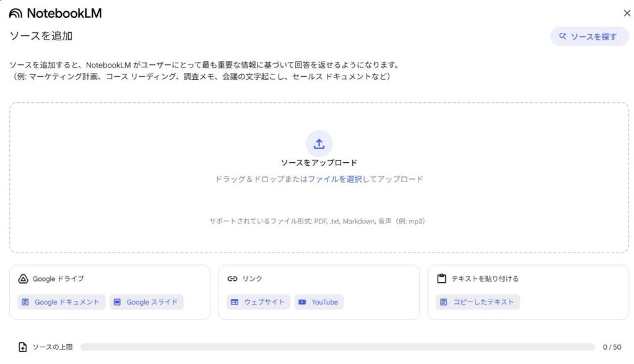Click the ソースの上限 label
634x364 pixels.
tap(53, 347)
